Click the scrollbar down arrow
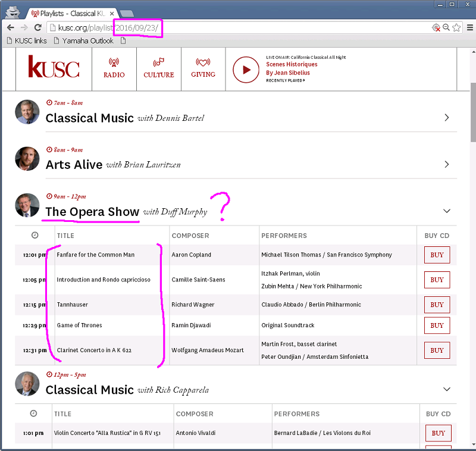Viewport: 476px width, 451px height. 473,445
